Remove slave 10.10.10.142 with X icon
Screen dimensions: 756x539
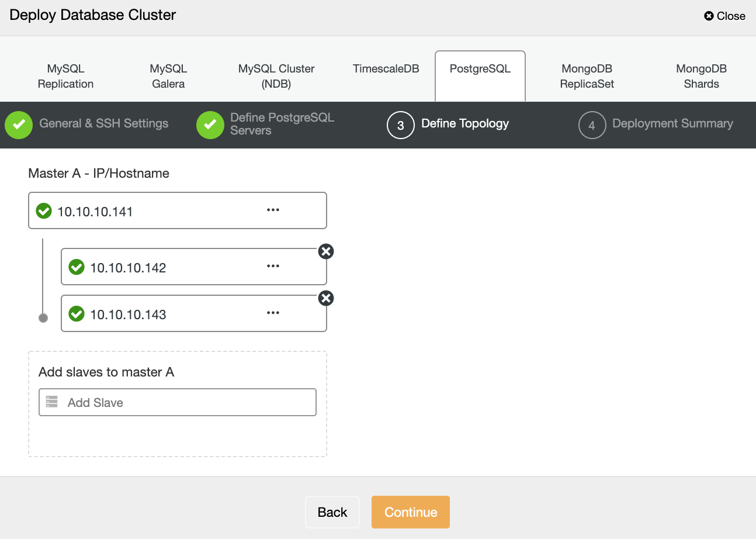point(326,251)
